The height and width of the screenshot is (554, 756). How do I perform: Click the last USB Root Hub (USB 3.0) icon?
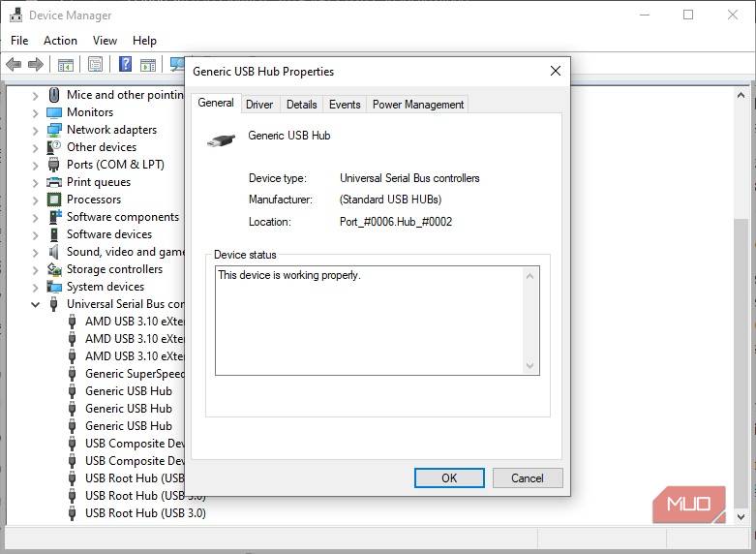pyautogui.click(x=73, y=513)
